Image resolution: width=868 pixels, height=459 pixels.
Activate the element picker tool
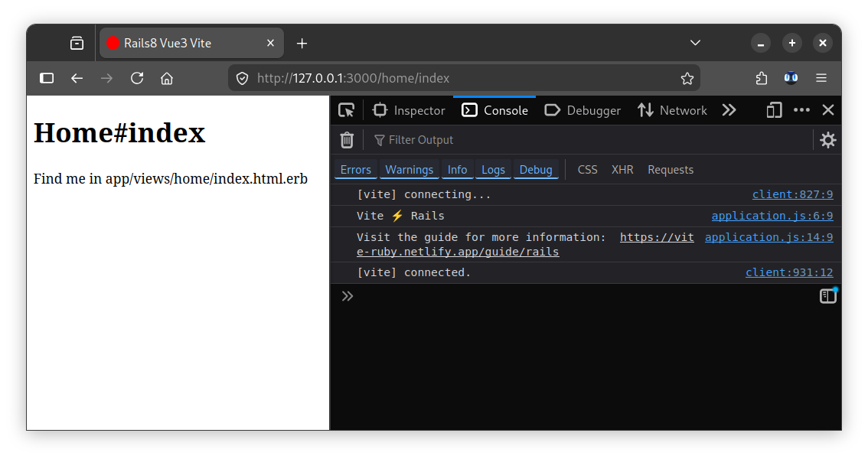(x=347, y=110)
